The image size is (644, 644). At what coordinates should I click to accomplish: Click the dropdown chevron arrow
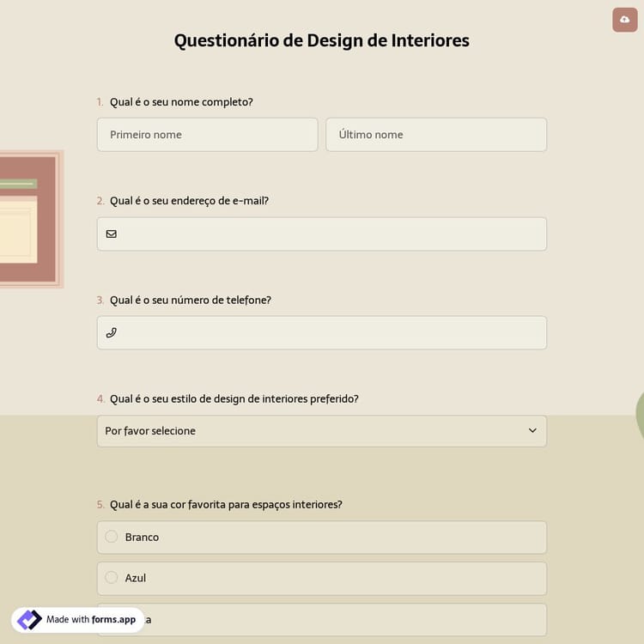coord(532,431)
